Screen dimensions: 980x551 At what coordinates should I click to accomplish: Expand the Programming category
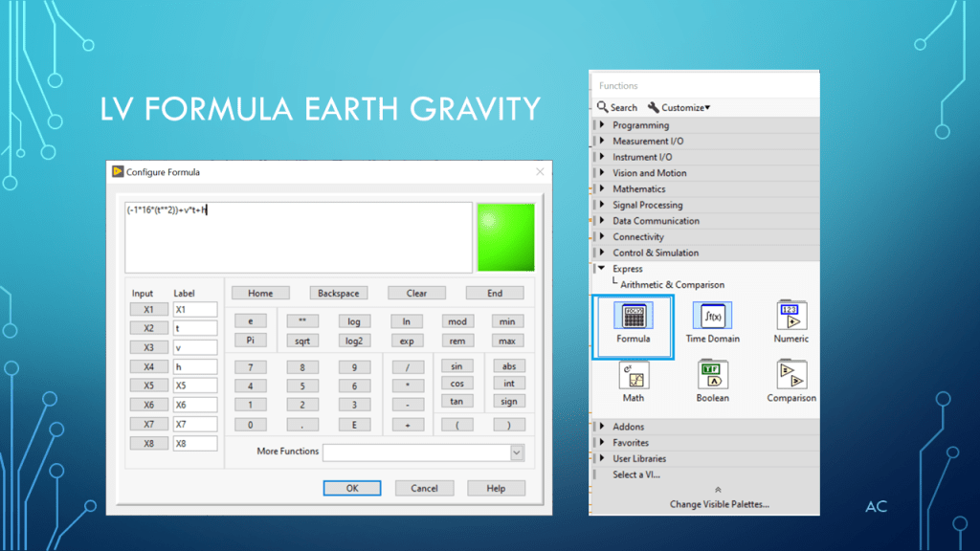point(603,125)
